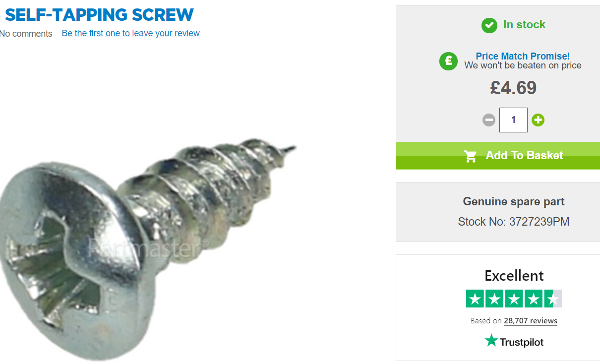Open the 28,707 reviews link

tap(531, 321)
